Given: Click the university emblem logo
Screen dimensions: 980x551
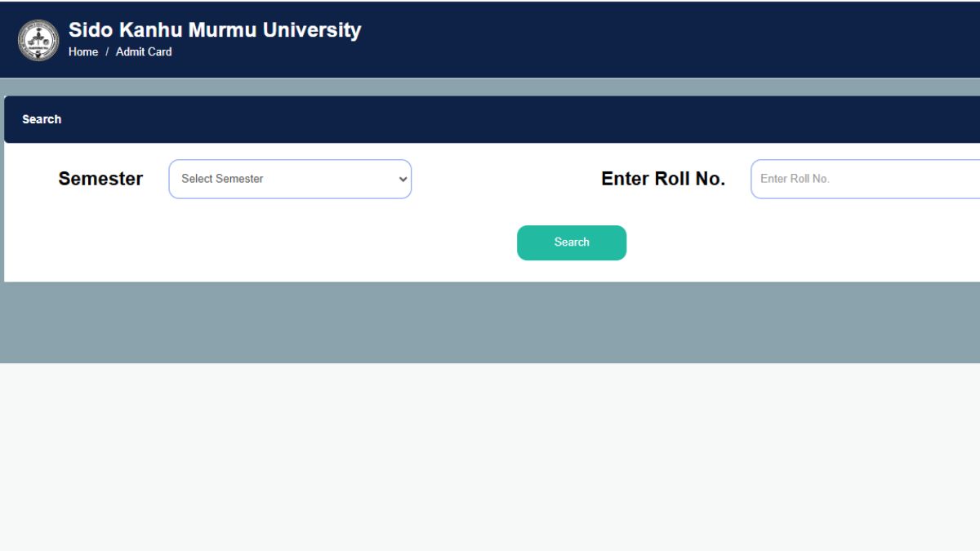Looking at the screenshot, I should 38,40.
